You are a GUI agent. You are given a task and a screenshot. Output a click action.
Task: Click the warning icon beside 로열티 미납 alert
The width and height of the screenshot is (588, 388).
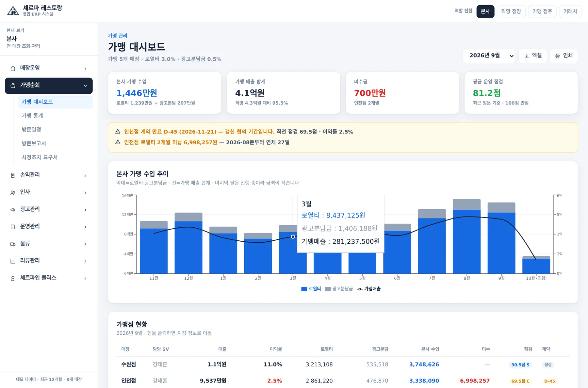[118, 142]
